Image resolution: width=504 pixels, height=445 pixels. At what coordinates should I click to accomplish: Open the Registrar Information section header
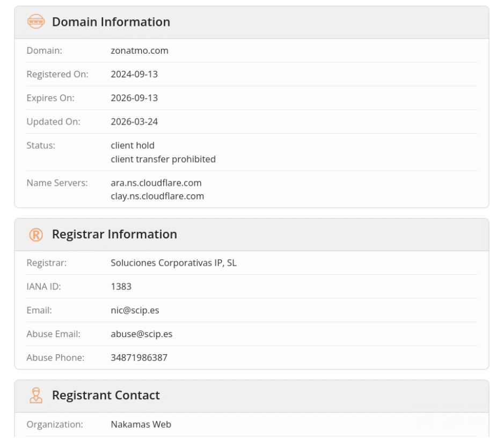(x=114, y=235)
